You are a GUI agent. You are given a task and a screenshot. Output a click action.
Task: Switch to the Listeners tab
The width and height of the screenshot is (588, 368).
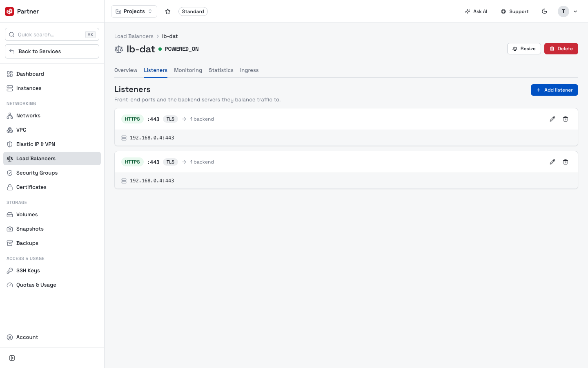coord(156,70)
